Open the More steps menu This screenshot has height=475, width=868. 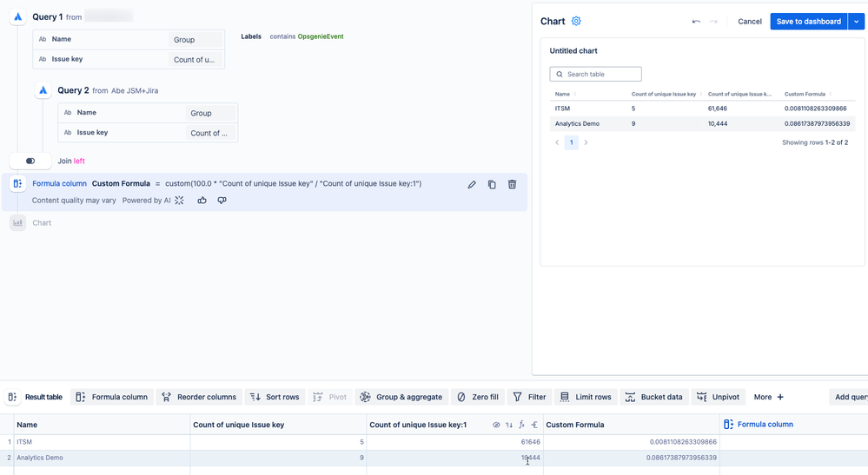pyautogui.click(x=768, y=397)
